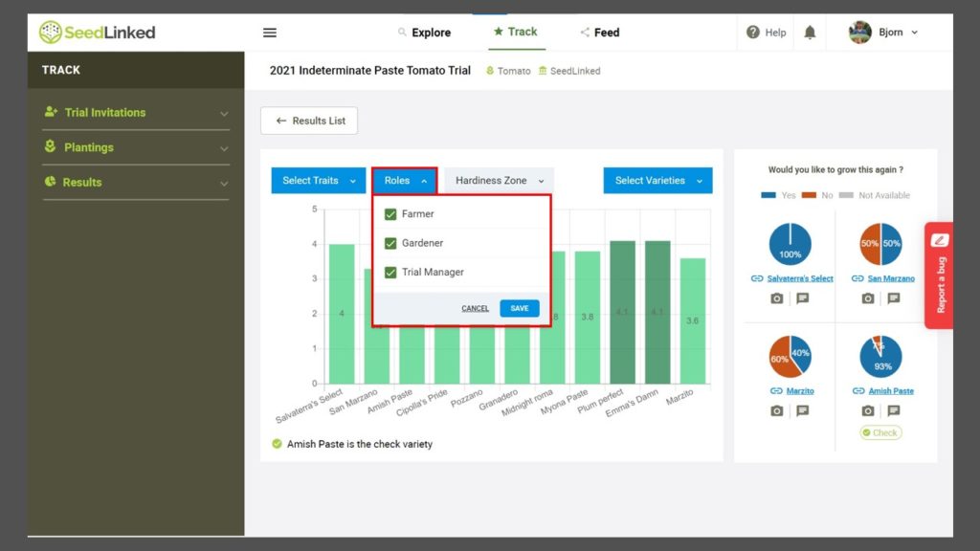Click the chain icon beside Salvaterra's Select

(757, 278)
